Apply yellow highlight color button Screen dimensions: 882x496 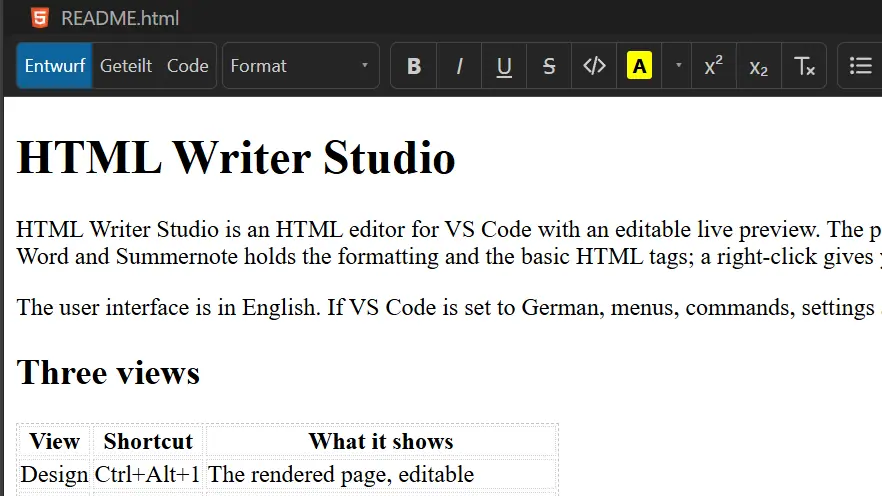coord(639,66)
